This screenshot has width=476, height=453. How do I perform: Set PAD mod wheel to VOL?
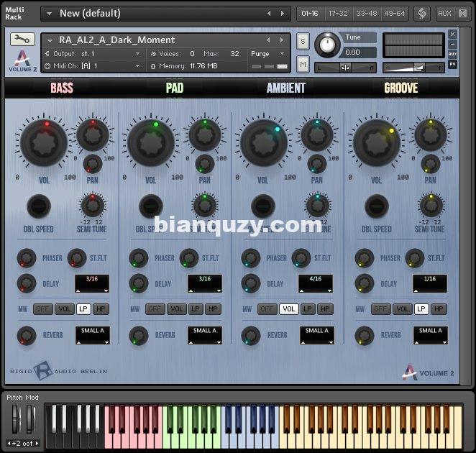point(176,309)
